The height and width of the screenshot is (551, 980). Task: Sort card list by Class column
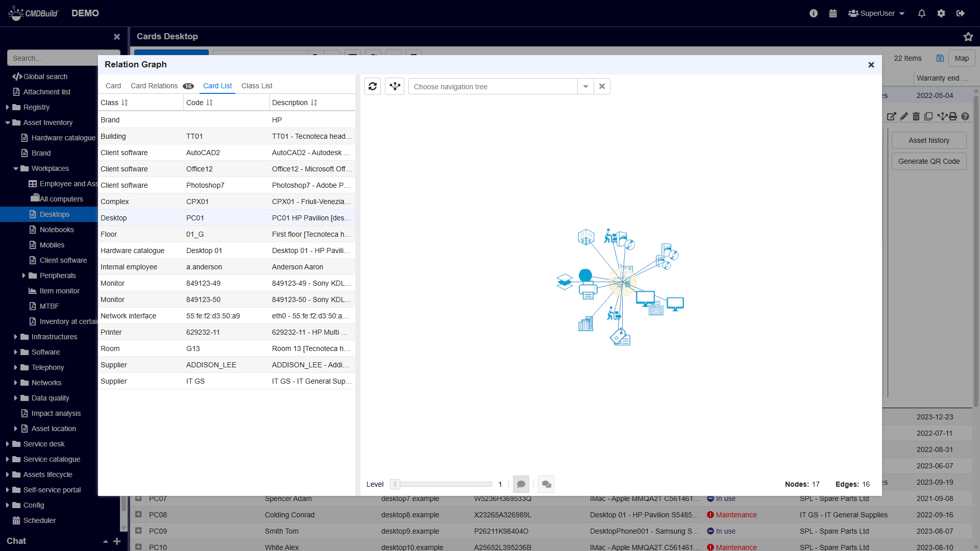124,103
